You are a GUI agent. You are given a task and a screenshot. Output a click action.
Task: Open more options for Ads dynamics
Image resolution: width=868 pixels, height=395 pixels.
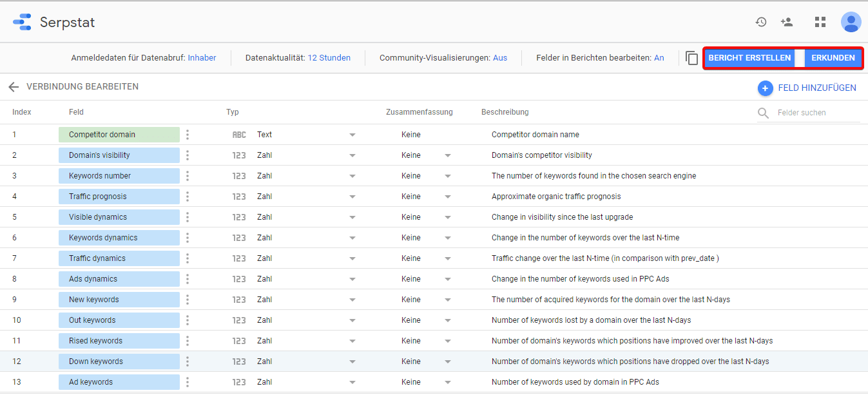pyautogui.click(x=188, y=279)
